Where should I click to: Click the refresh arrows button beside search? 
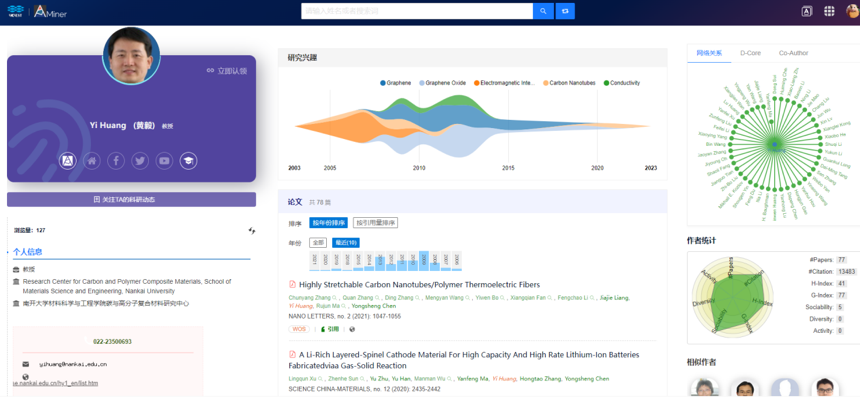565,11
